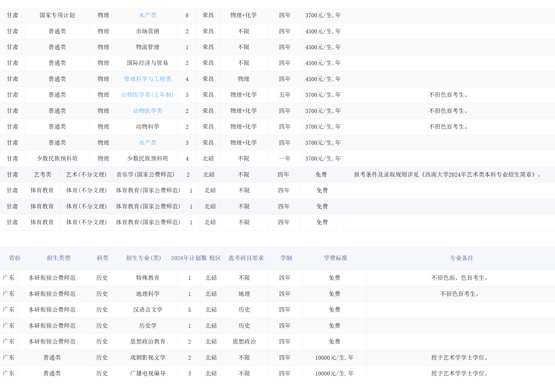Click the 学制 column header
The image size is (555, 392).
[x=286, y=258]
